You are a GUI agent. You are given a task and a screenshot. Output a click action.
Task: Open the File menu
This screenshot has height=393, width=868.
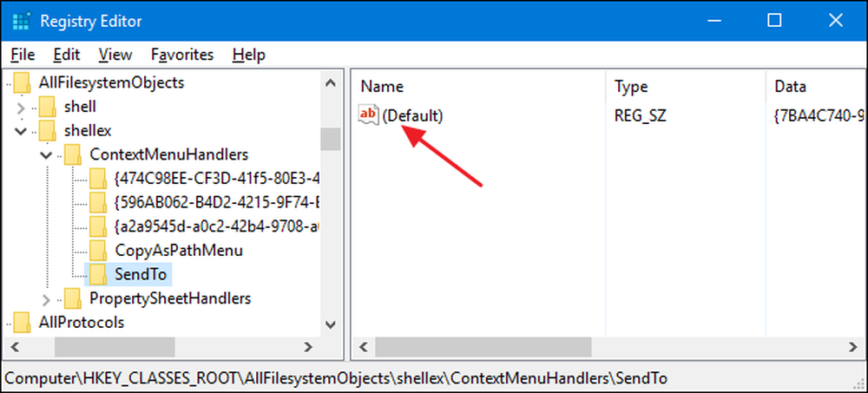(x=23, y=55)
